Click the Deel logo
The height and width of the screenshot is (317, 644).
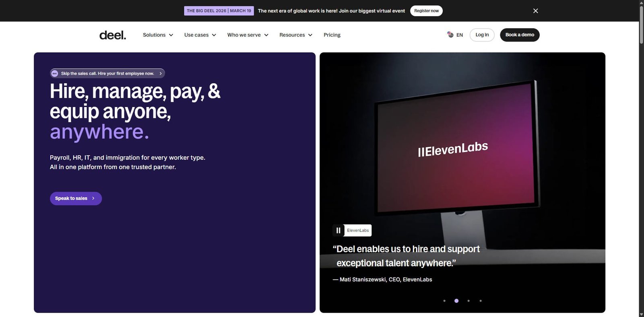[113, 35]
